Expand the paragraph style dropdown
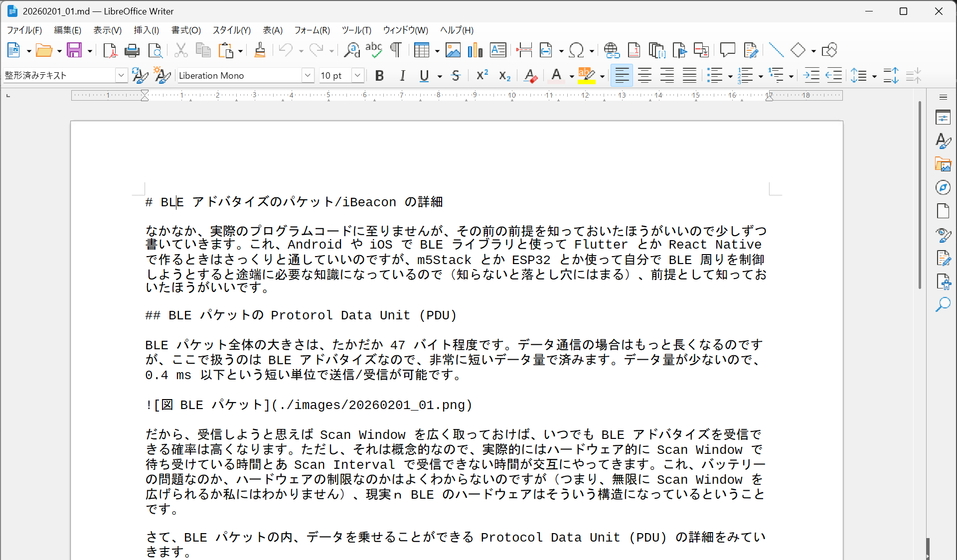This screenshot has width=957, height=560. pos(121,76)
